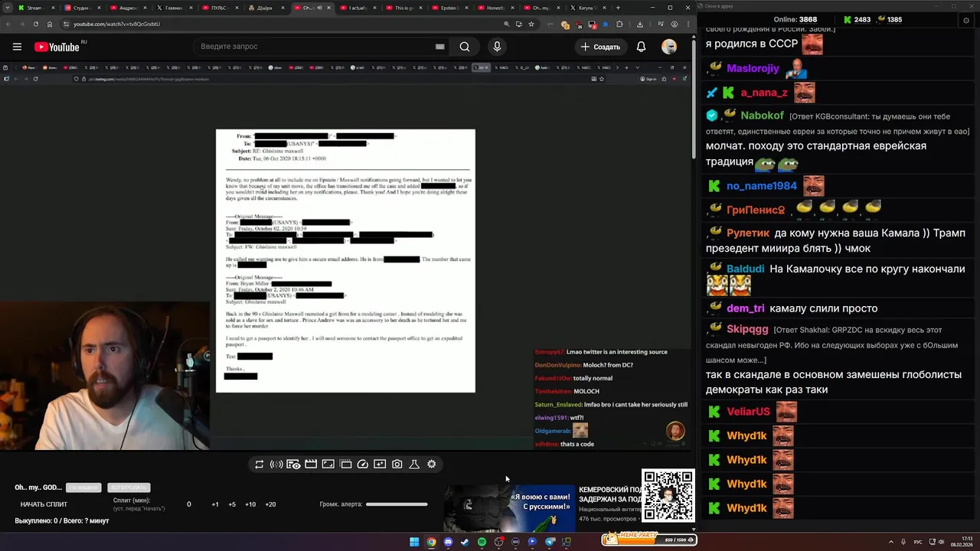This screenshot has width=980, height=551.
Task: Open Steam from the Windows taskbar
Action: (x=465, y=542)
